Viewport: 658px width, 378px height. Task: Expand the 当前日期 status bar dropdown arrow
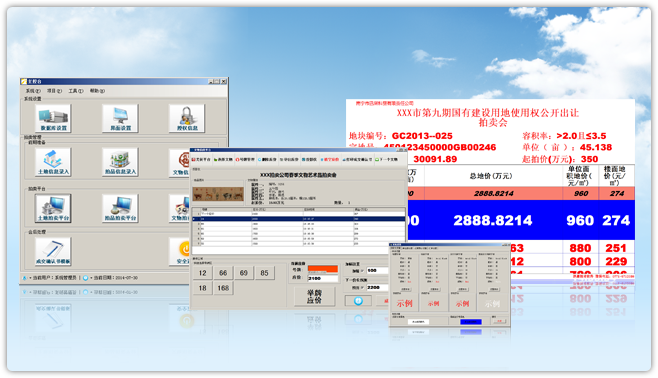(x=91, y=278)
